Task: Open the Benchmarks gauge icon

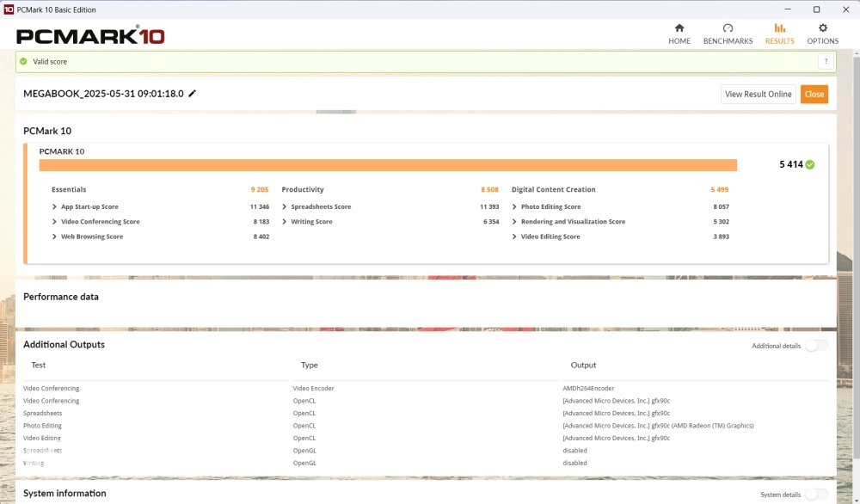Action: coord(728,28)
